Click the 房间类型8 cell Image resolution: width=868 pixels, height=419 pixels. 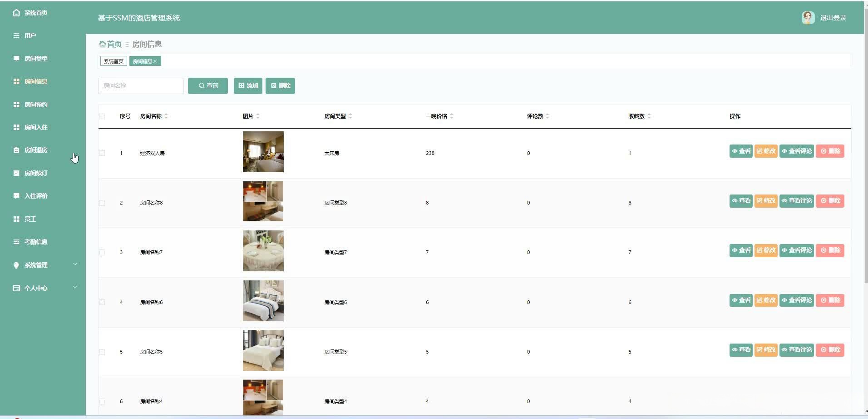[x=335, y=203]
